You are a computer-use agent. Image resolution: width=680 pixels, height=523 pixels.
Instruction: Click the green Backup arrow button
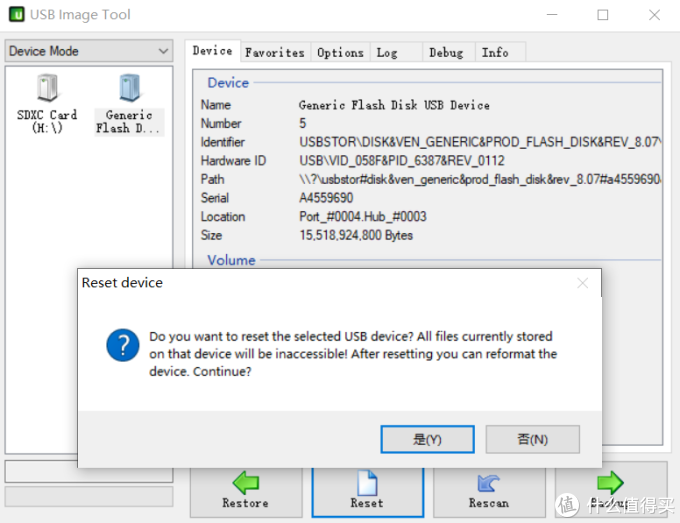click(x=610, y=483)
